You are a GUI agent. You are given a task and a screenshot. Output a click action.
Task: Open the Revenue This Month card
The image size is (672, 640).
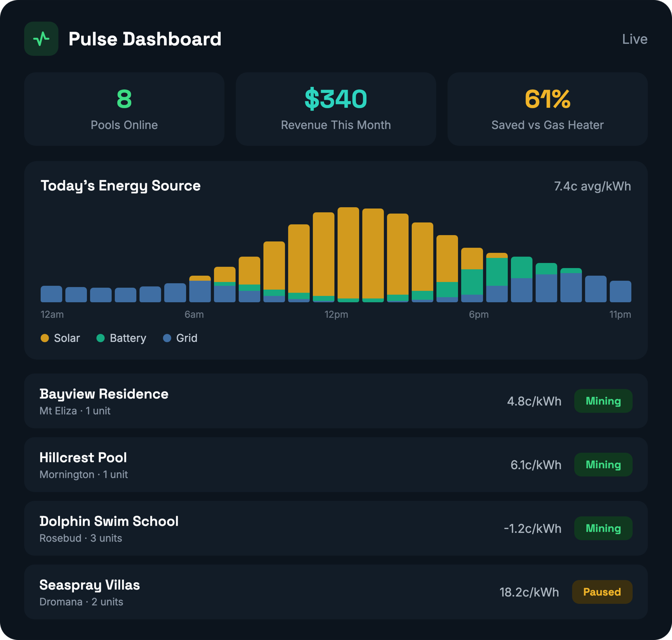(336, 109)
